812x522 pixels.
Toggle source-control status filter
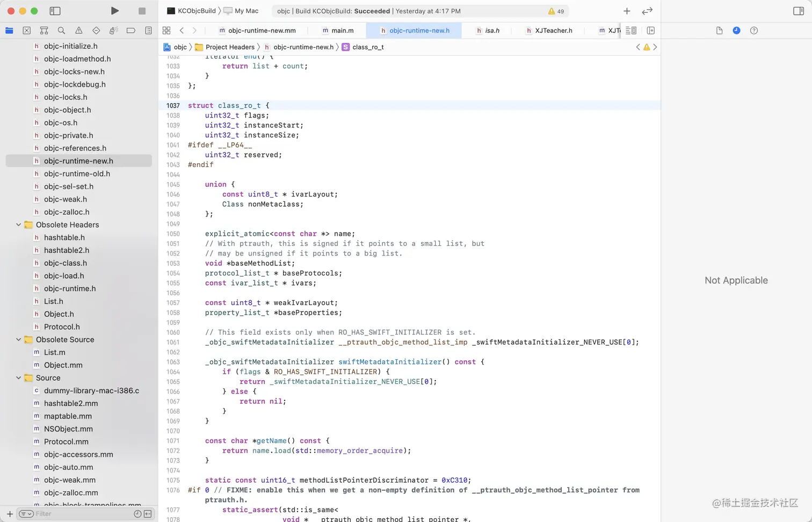(x=148, y=514)
